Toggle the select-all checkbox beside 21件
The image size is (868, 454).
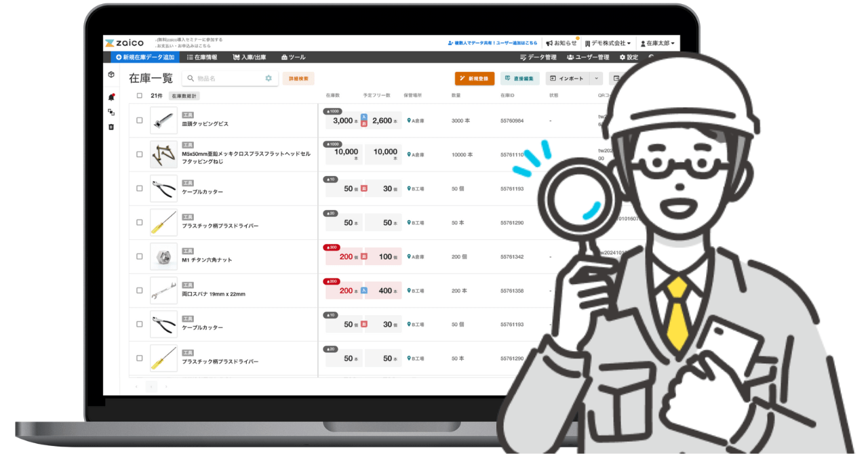click(x=140, y=96)
